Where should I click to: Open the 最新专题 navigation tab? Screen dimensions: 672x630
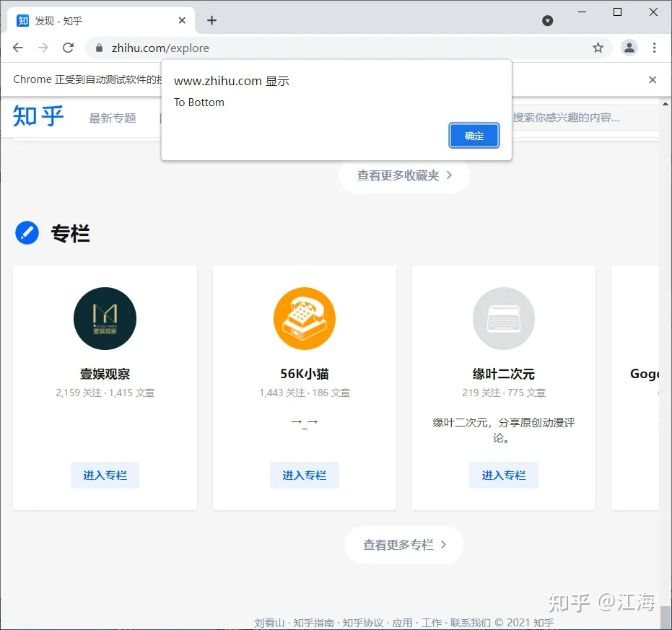[x=113, y=118]
